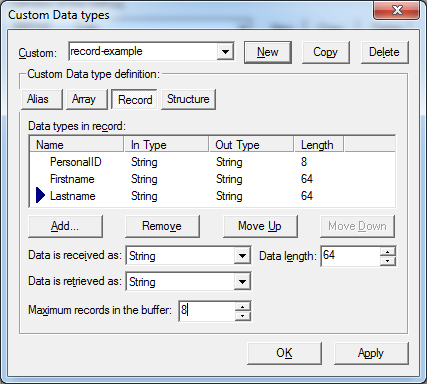Decrease Data length using down spinner
Viewport: 427px width, 384px height.
[387, 261]
